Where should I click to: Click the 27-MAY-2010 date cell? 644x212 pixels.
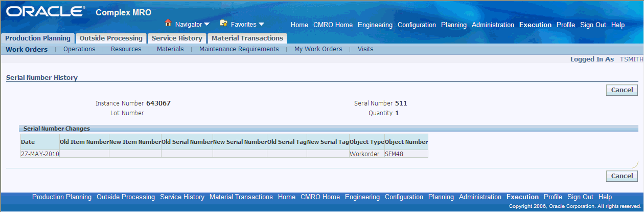coord(40,154)
